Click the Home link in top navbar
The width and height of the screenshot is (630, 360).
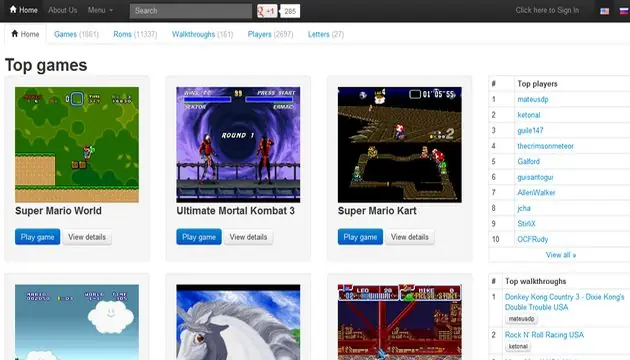23,10
